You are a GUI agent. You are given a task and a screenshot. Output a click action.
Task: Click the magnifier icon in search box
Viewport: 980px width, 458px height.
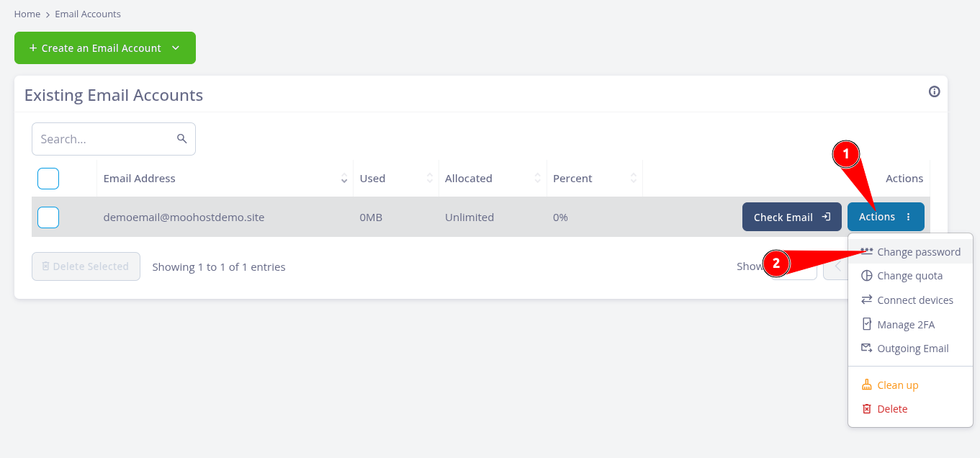coord(182,139)
